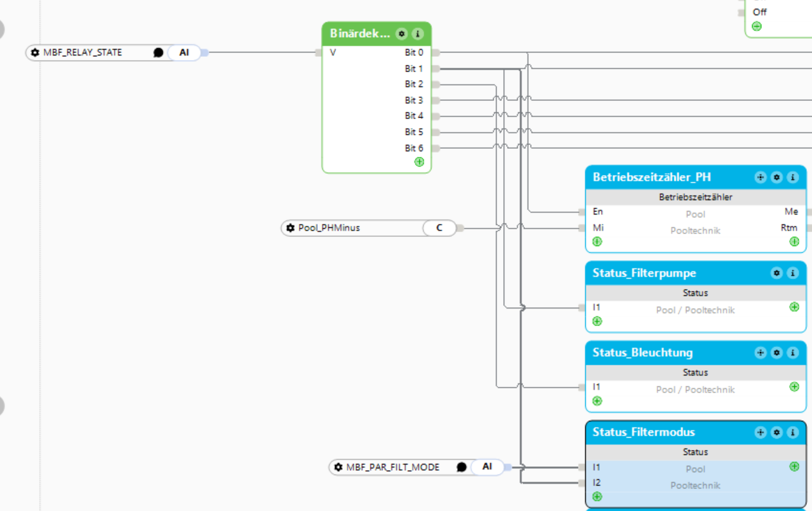
Task: Click the input plus icon below I1 on Status_Bleuchtung
Action: click(x=597, y=401)
